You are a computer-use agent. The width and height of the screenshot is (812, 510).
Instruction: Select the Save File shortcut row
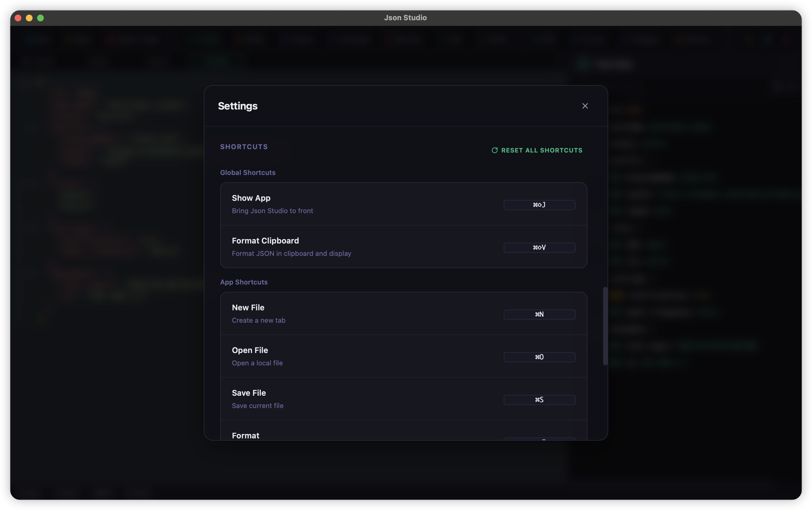(371, 399)
